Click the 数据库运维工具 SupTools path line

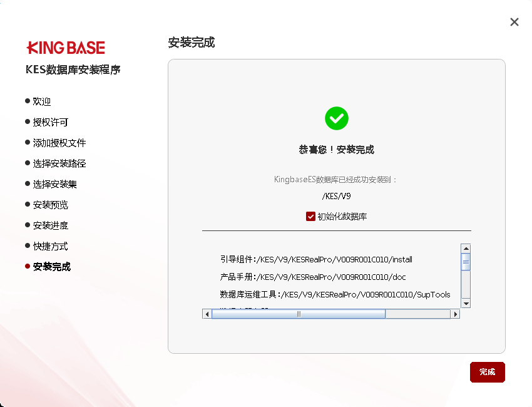click(x=335, y=294)
